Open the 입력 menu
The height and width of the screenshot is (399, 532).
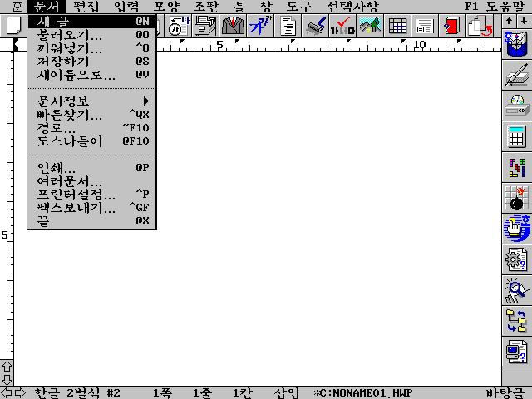pyautogui.click(x=126, y=7)
